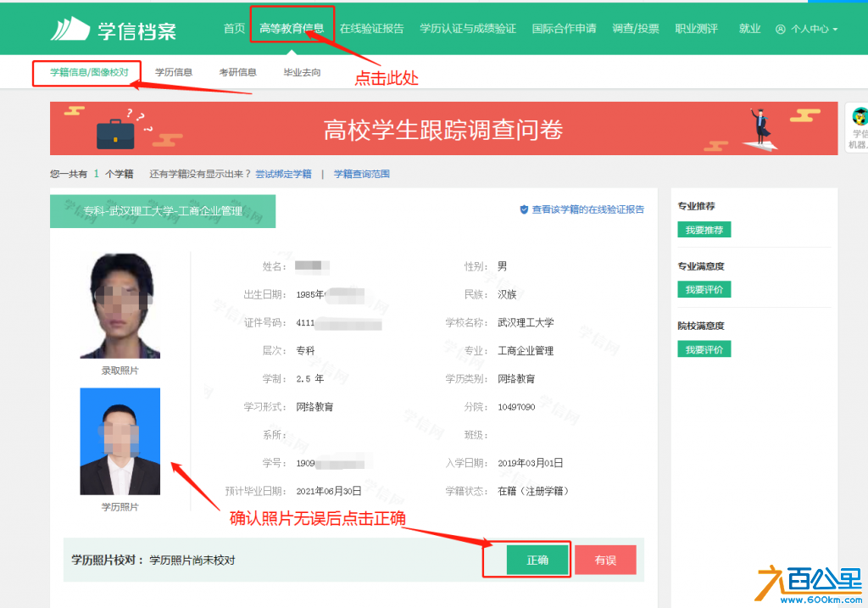Confirm photo by clicking 正确

(x=537, y=560)
